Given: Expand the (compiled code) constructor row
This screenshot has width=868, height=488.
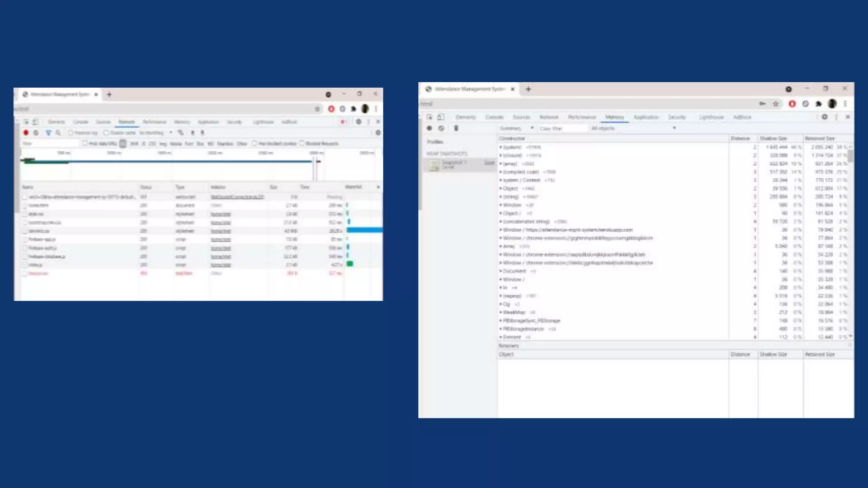Looking at the screenshot, I should [x=501, y=172].
